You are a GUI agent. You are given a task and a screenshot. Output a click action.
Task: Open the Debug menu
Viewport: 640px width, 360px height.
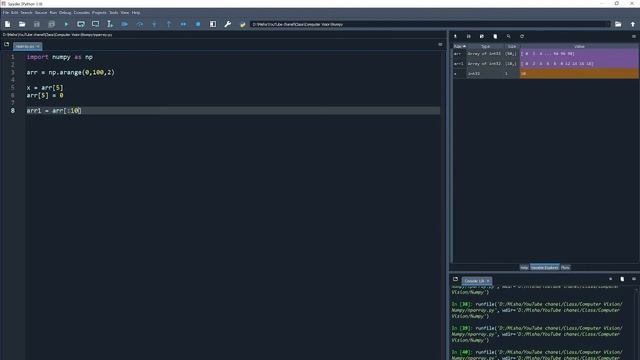coord(65,13)
